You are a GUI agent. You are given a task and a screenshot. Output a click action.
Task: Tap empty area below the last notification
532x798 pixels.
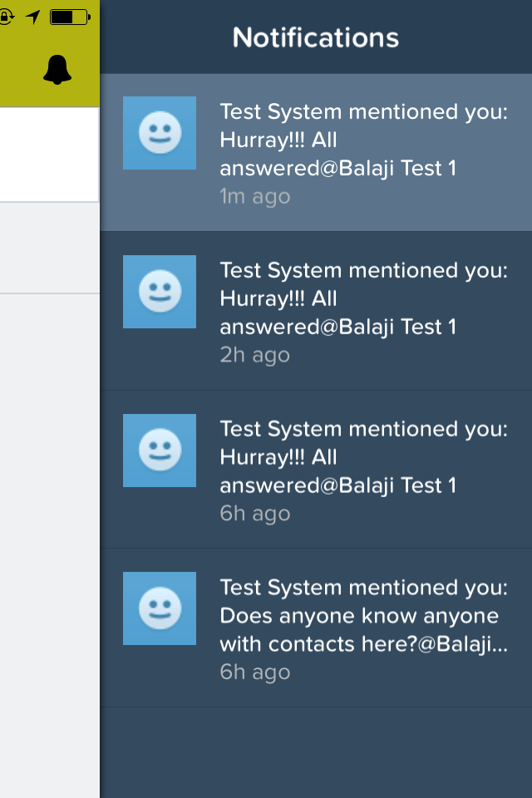tap(316, 752)
